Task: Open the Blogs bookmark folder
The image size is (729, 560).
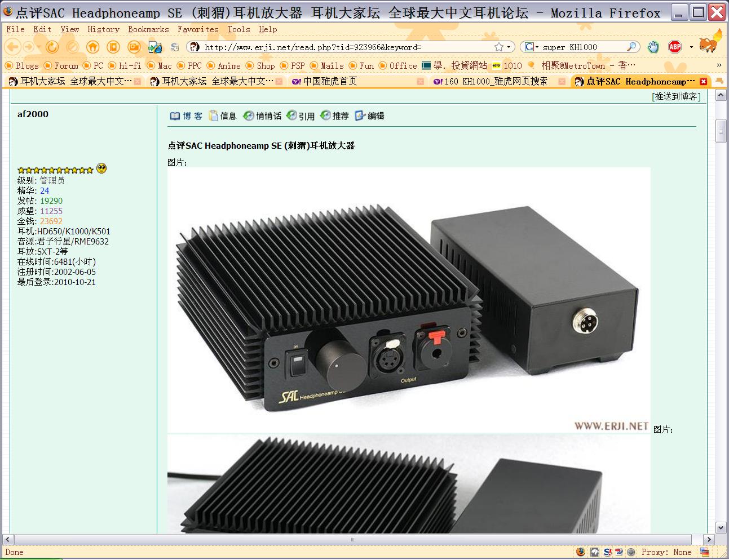Action: 22,66
